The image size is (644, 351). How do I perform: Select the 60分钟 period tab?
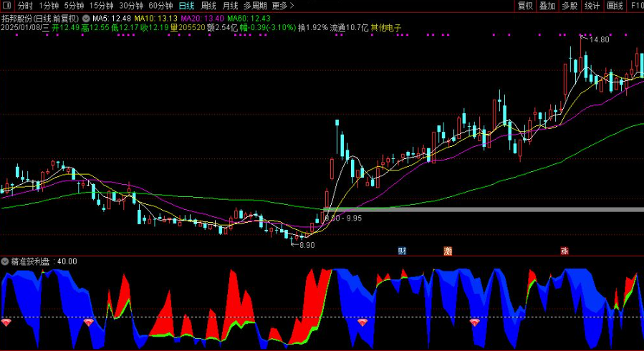click(x=160, y=6)
